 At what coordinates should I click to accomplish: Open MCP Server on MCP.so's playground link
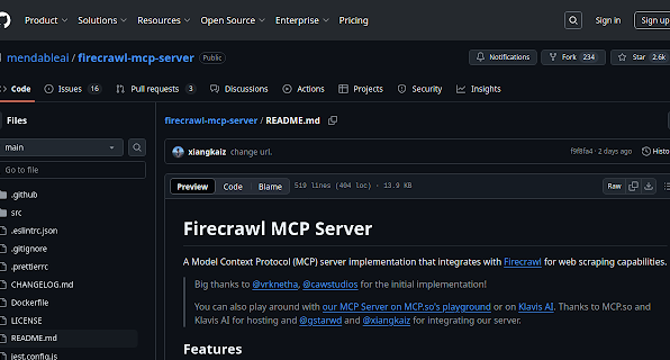(406, 307)
